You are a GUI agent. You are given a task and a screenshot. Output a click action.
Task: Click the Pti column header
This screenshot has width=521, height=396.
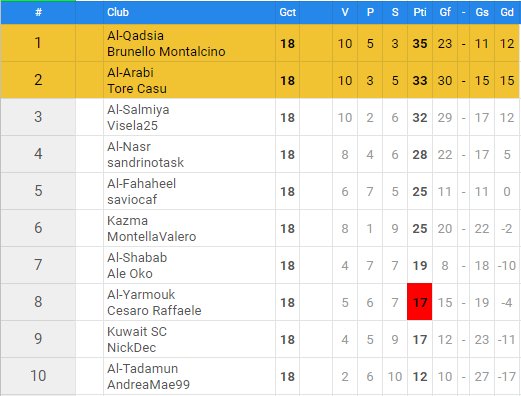420,12
